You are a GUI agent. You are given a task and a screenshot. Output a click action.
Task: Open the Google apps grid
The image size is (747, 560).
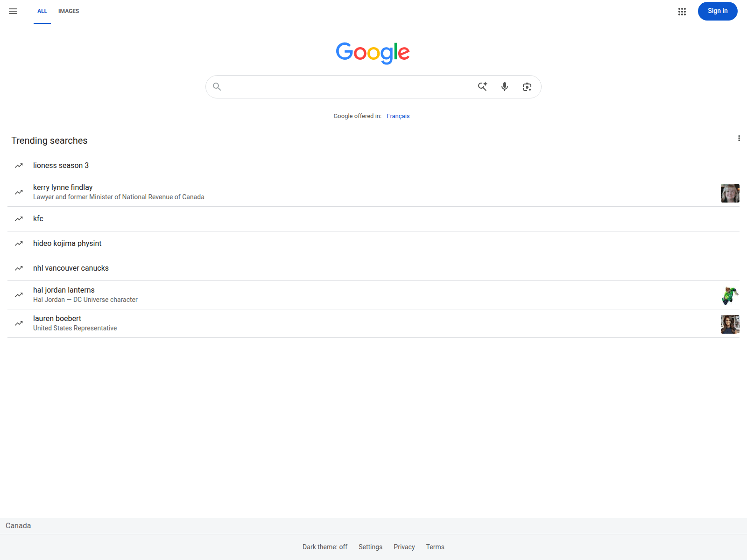(x=682, y=12)
